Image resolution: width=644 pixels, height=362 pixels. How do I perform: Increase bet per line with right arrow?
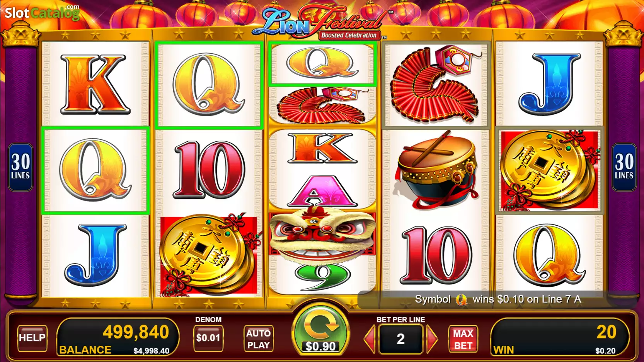tap(431, 339)
